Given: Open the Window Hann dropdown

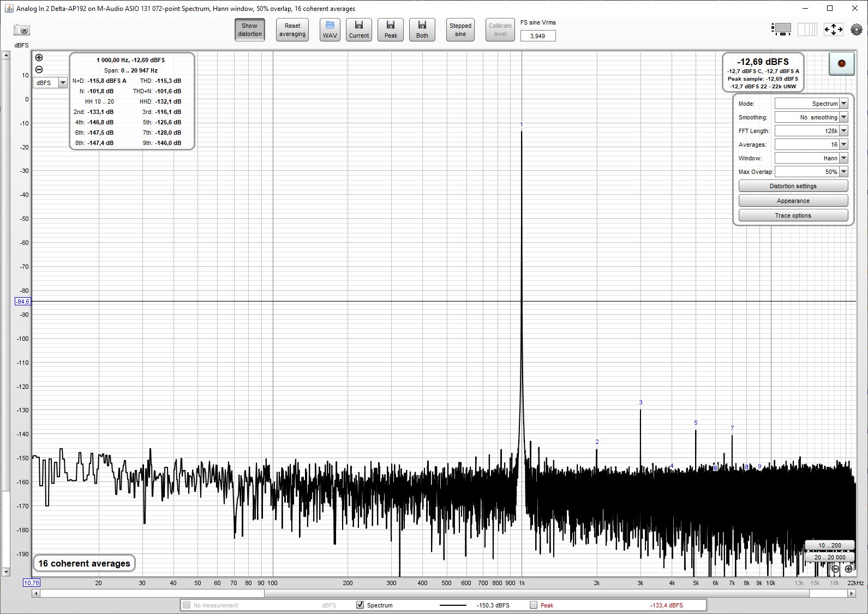Looking at the screenshot, I should (x=811, y=158).
